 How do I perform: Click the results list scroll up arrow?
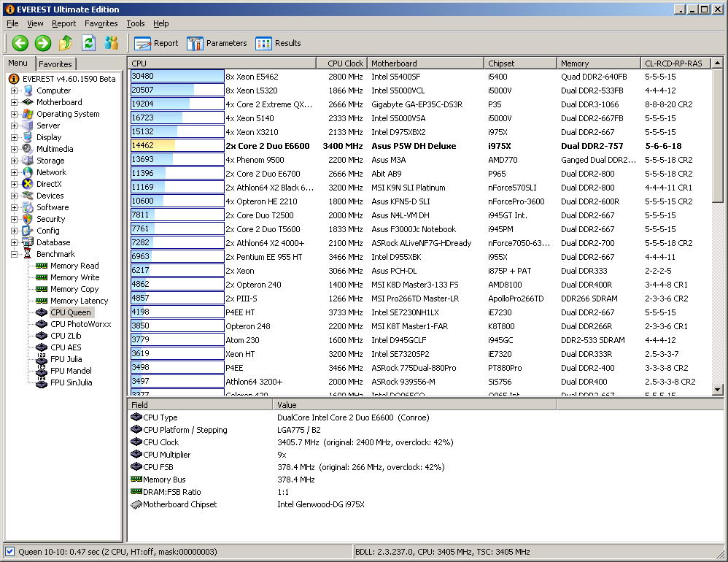(x=717, y=63)
